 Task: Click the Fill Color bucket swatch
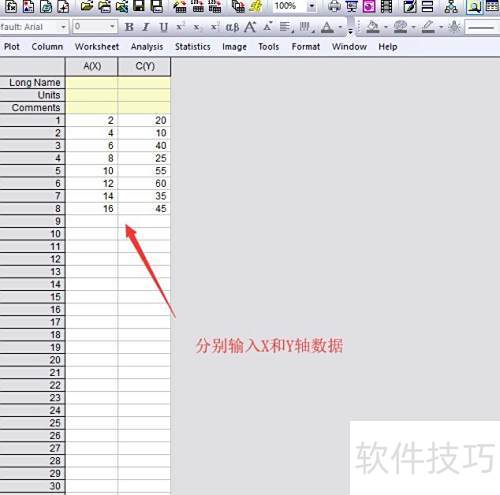click(373, 27)
